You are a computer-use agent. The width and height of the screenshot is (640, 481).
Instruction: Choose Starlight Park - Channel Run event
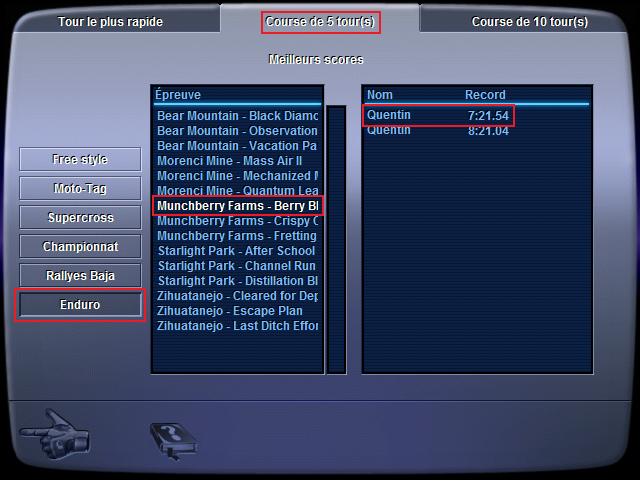[237, 266]
